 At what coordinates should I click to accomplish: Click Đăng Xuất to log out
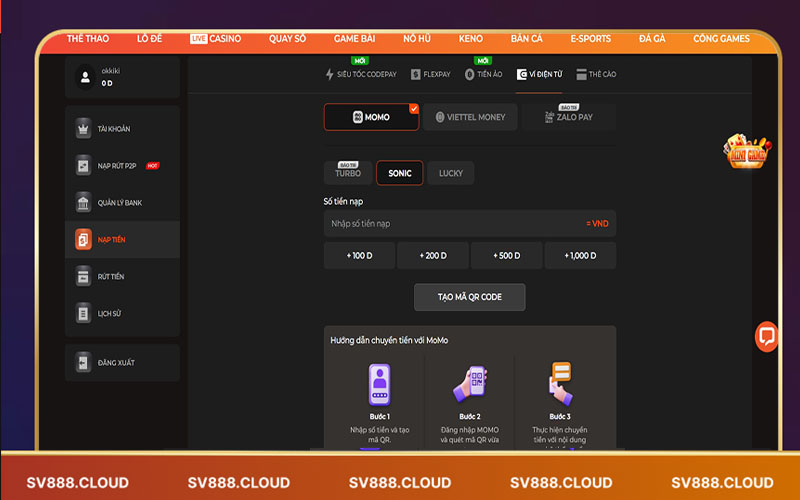click(x=122, y=363)
